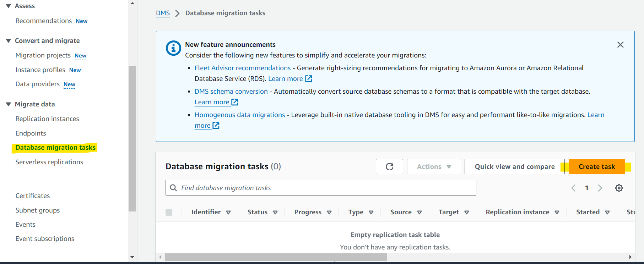Viewport: 644px width, 264px height.
Task: Open Instance profiles in sidebar
Action: (x=40, y=70)
